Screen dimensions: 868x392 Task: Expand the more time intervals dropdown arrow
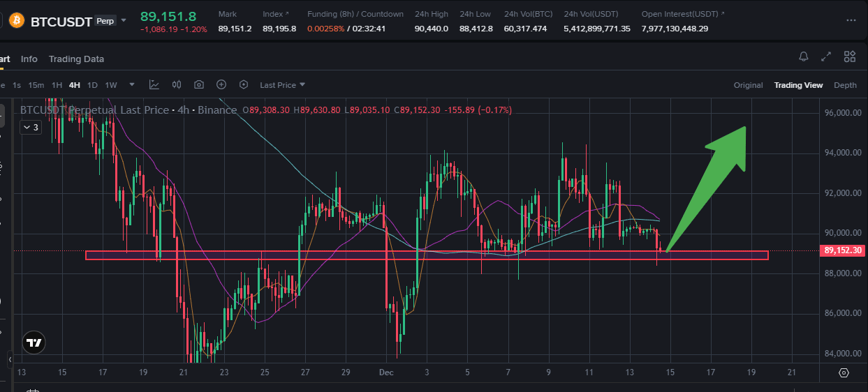pyautogui.click(x=131, y=84)
